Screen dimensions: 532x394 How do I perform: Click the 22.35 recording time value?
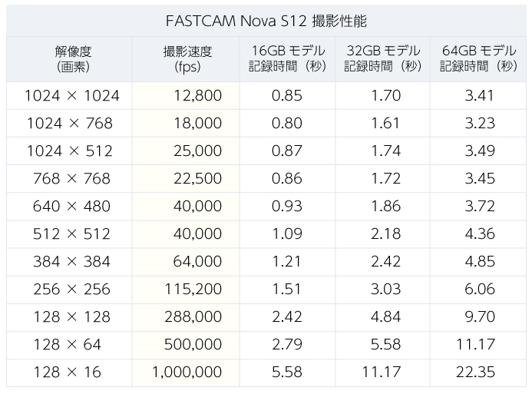[x=475, y=372]
